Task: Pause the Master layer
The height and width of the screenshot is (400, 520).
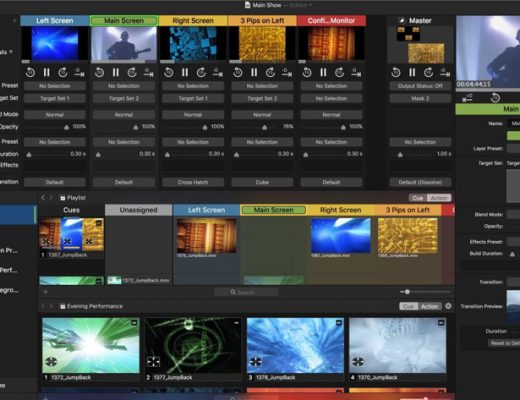Action: coord(412,72)
